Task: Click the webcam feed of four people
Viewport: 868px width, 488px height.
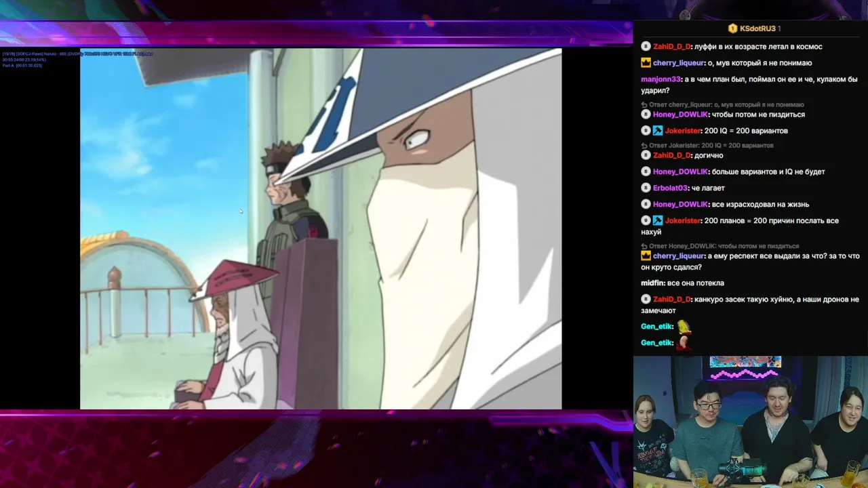Action: pyautogui.click(x=751, y=422)
